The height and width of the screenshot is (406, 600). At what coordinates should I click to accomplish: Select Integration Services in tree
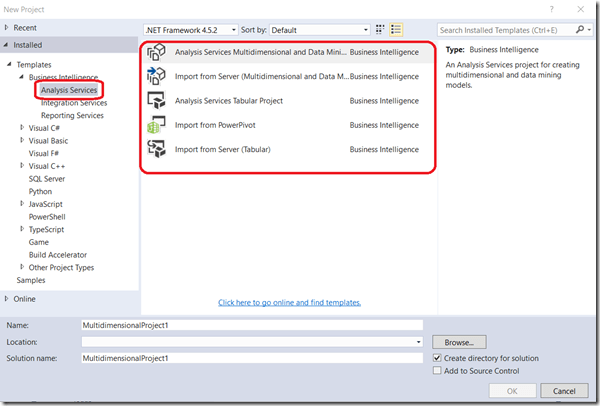coord(74,103)
